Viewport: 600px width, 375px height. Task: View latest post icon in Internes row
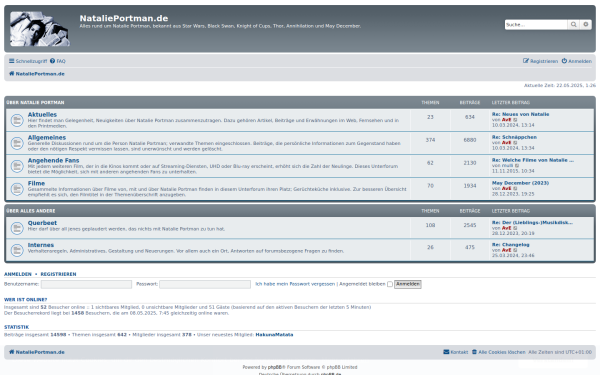point(515,250)
